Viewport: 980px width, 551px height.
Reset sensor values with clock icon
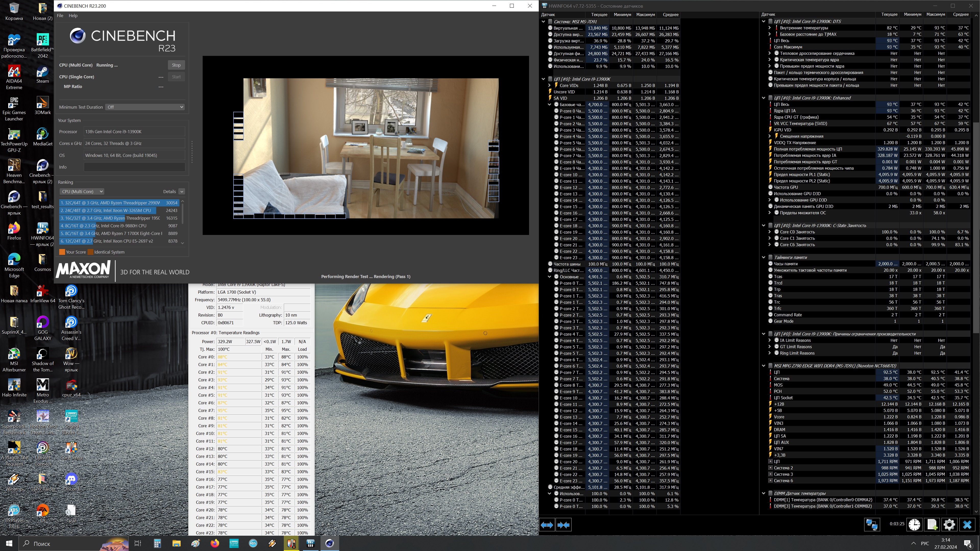pyautogui.click(x=914, y=525)
